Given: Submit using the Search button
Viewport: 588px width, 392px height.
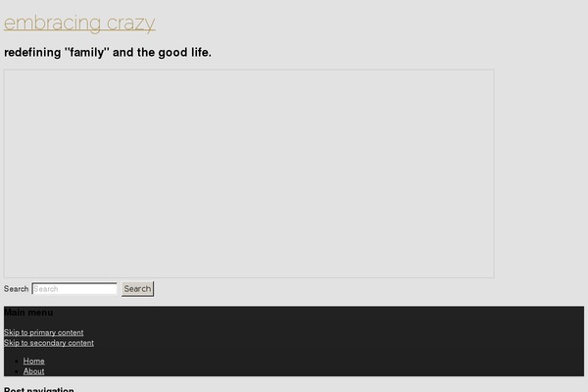Looking at the screenshot, I should click(x=137, y=289).
